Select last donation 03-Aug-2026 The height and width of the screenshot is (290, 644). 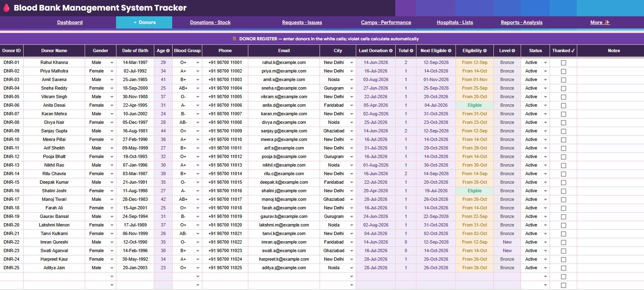pyautogui.click(x=376, y=79)
